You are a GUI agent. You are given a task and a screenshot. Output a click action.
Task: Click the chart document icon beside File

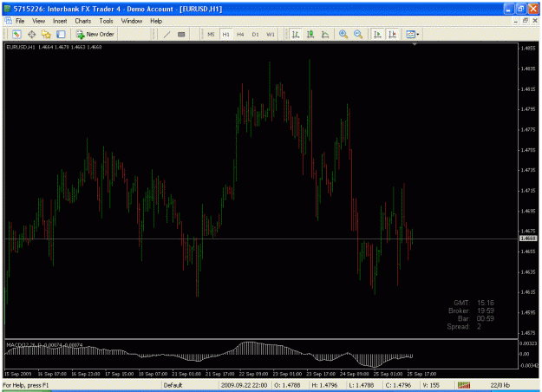coord(9,21)
